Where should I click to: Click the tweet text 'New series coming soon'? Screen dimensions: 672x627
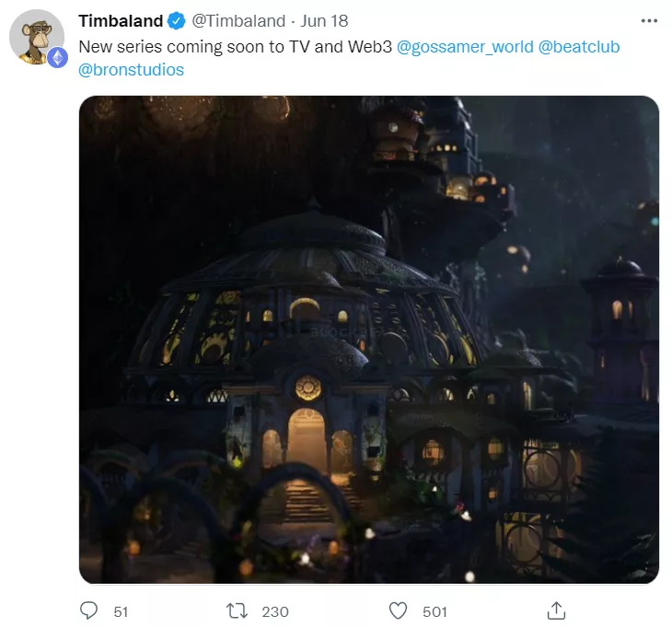coord(171,47)
